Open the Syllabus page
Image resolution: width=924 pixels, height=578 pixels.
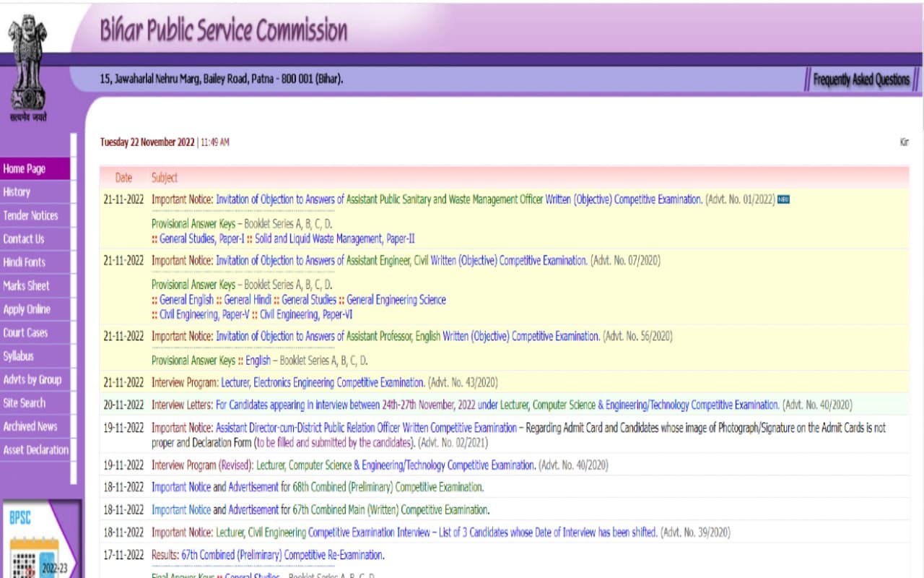[x=18, y=356]
